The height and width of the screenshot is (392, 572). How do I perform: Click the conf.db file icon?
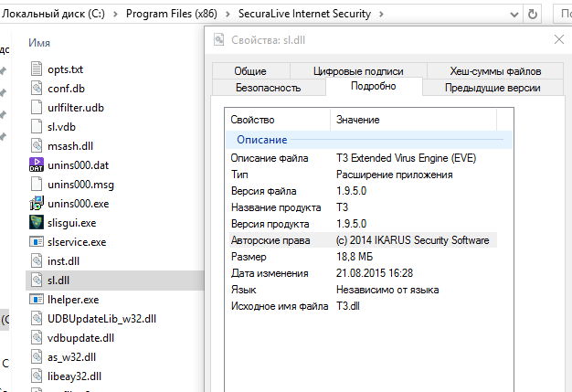(37, 89)
